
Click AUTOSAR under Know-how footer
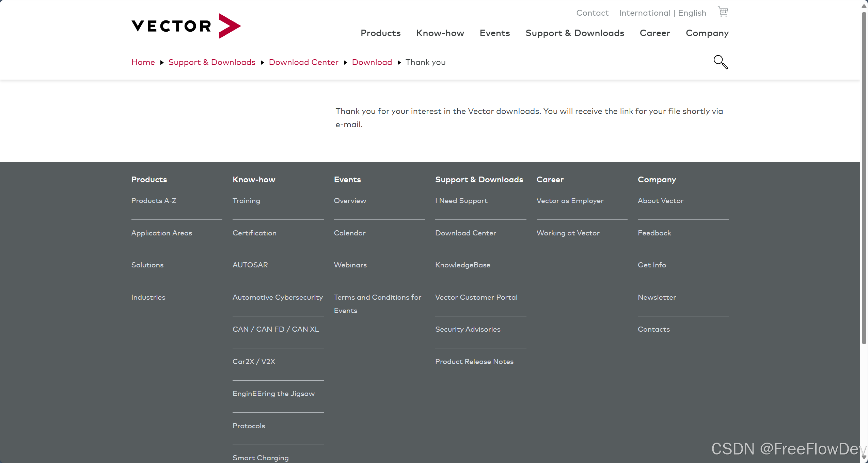pyautogui.click(x=250, y=265)
